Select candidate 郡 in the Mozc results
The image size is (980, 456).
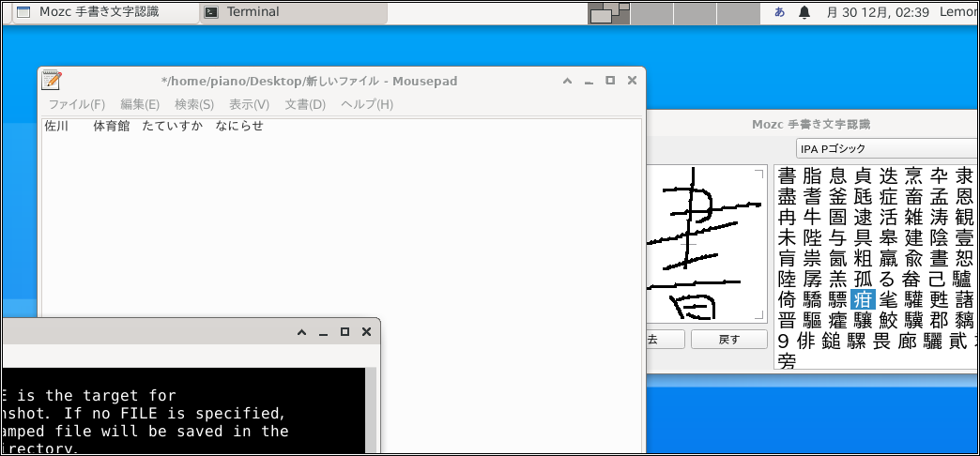(x=939, y=321)
